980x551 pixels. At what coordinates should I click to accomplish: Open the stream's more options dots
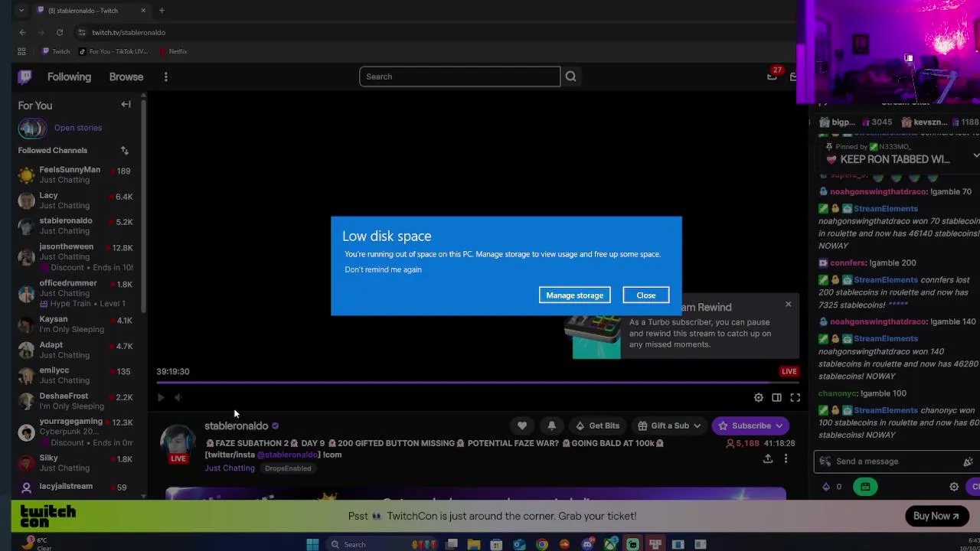click(x=786, y=458)
